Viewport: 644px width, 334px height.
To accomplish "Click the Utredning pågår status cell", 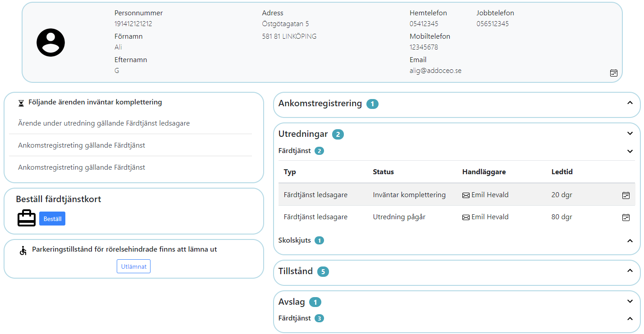I will coord(399,217).
